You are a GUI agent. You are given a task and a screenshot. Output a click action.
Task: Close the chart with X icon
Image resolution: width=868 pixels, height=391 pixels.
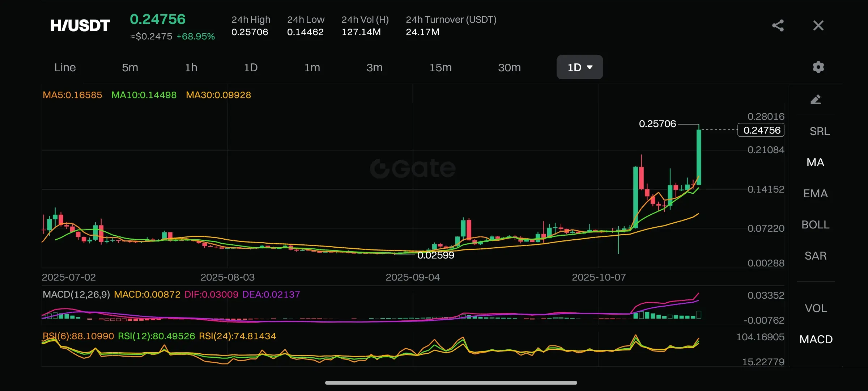tap(818, 25)
